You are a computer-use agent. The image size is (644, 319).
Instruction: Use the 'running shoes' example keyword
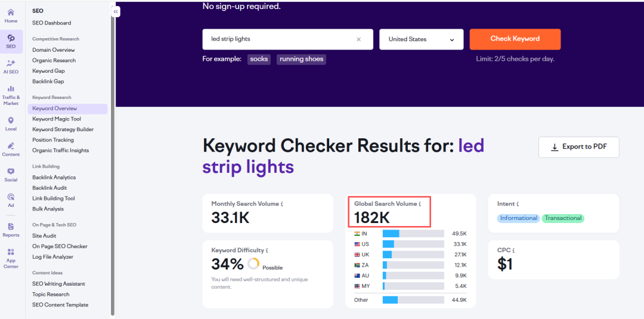click(302, 59)
